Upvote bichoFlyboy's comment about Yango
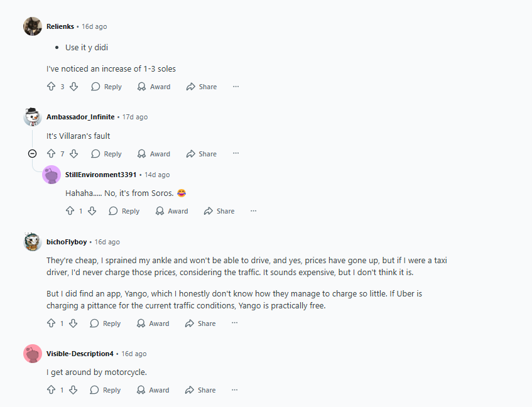 [x=52, y=323]
